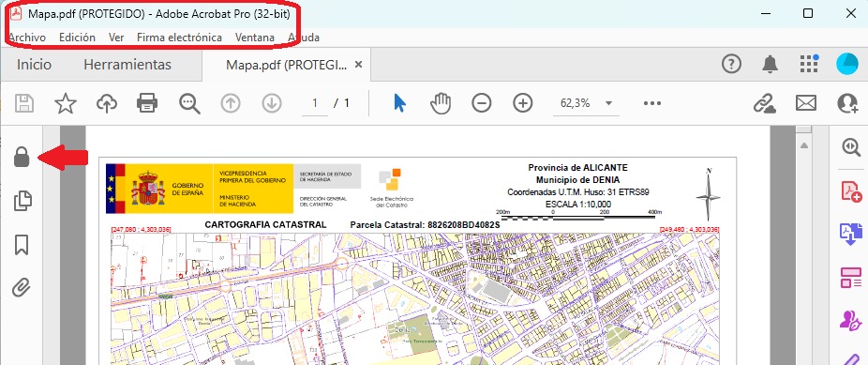Open search tool in right pane

click(850, 146)
